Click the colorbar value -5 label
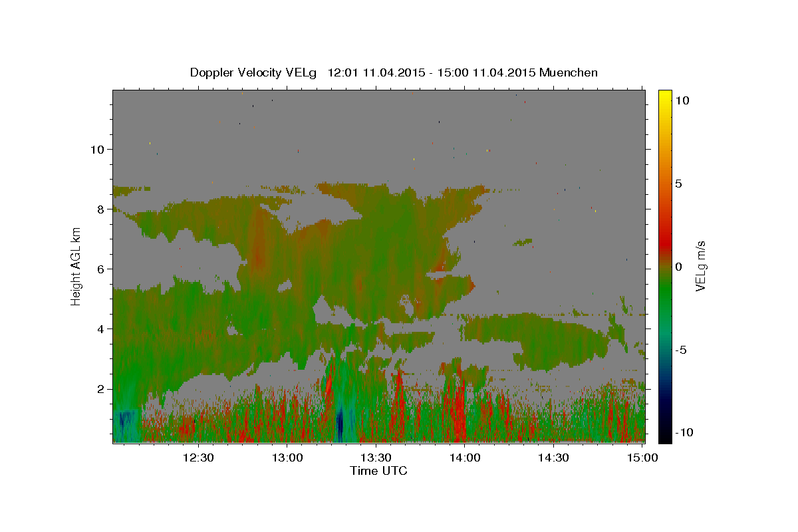 coord(681,350)
